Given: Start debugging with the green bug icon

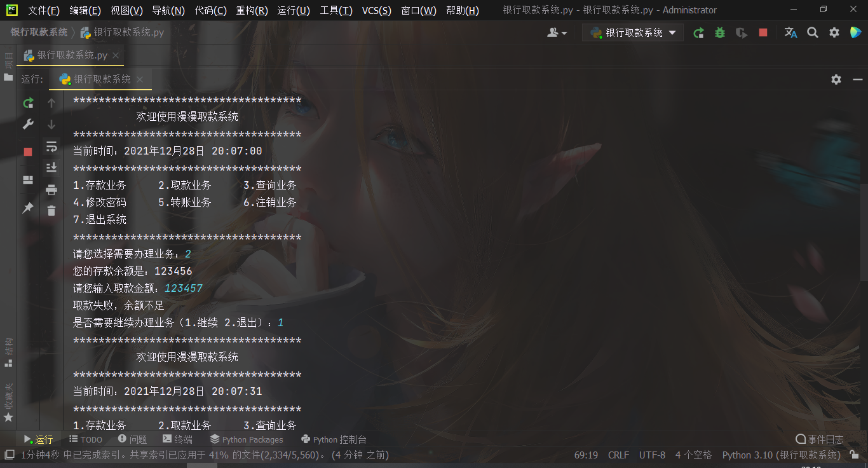Looking at the screenshot, I should [720, 32].
